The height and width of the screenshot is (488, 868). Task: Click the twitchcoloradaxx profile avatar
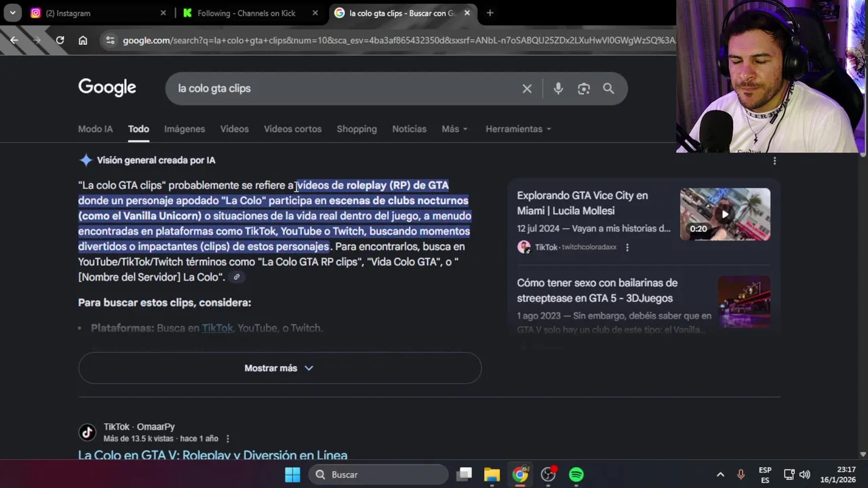click(524, 247)
